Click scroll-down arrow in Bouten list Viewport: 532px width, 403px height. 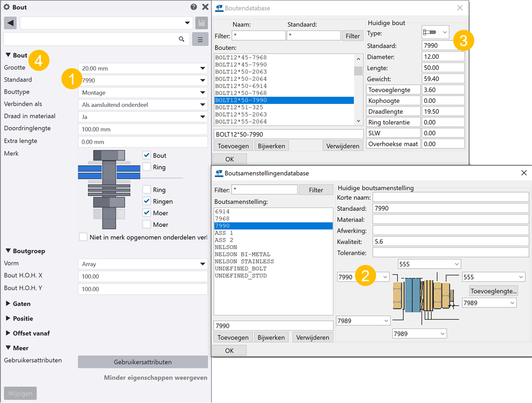point(358,121)
